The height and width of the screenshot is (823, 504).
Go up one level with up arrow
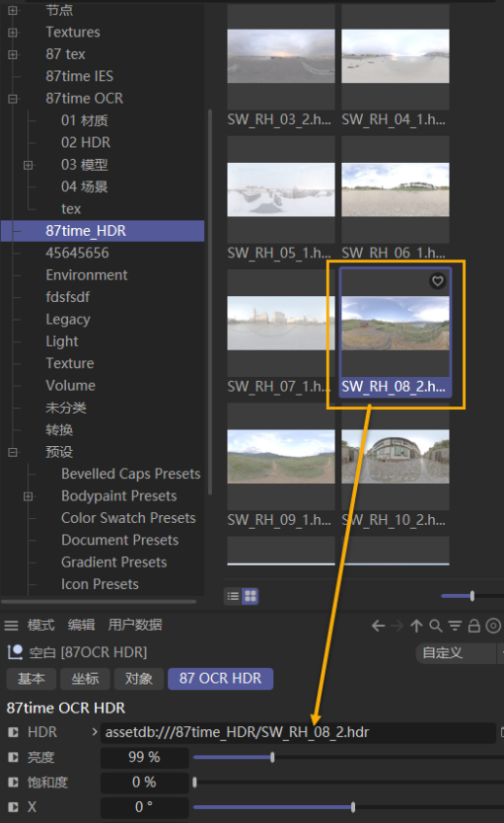click(x=416, y=626)
